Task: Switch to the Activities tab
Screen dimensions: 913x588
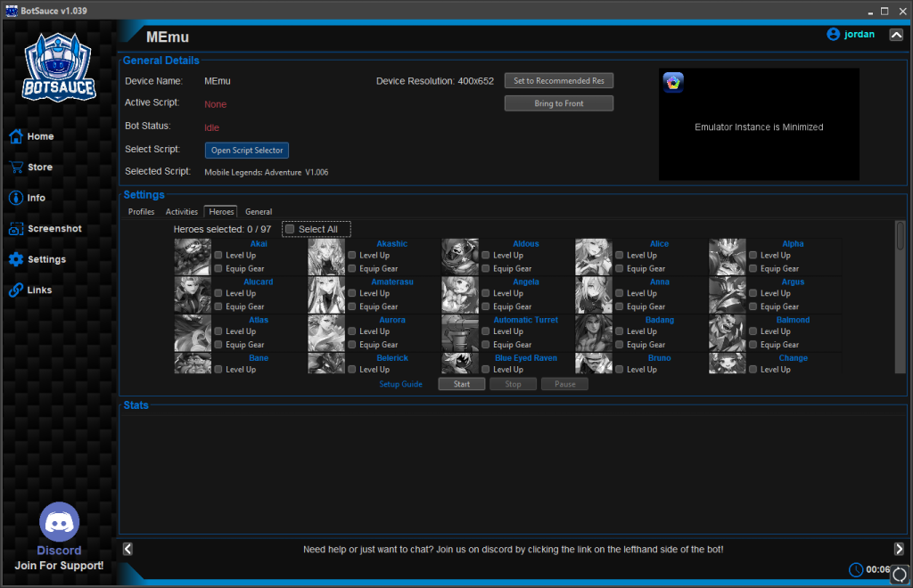Action: click(x=182, y=212)
